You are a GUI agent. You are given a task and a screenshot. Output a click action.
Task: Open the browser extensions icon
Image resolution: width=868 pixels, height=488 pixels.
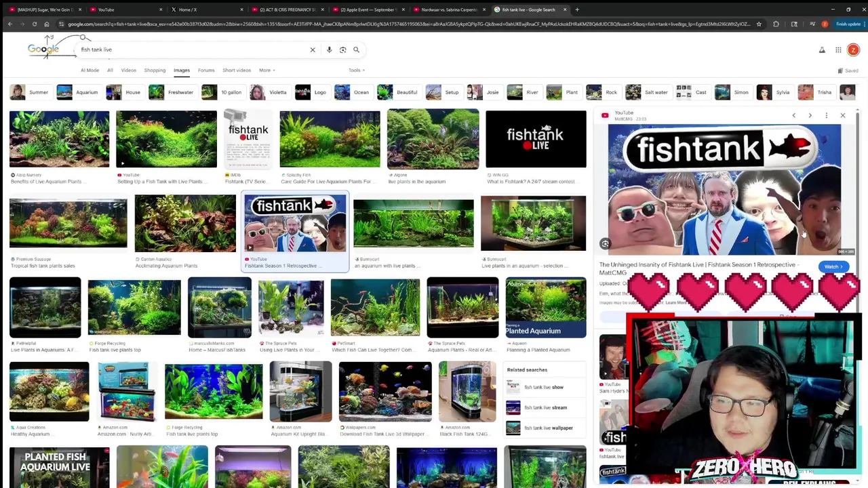776,24
